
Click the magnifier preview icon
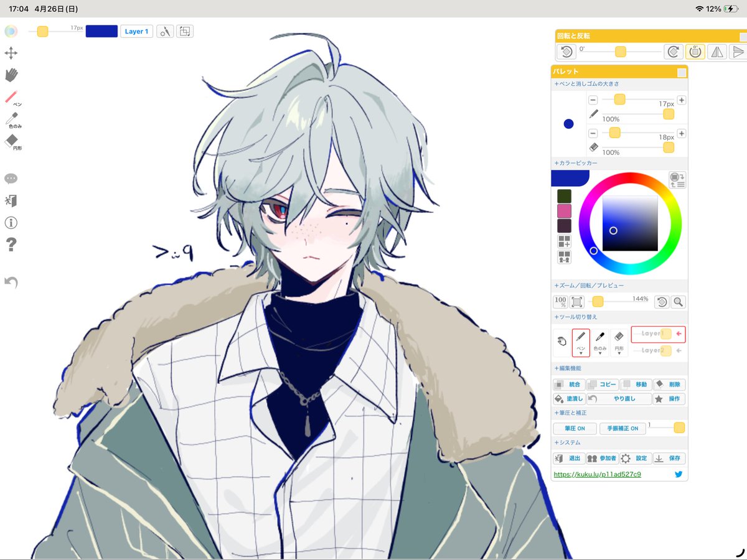point(679,302)
